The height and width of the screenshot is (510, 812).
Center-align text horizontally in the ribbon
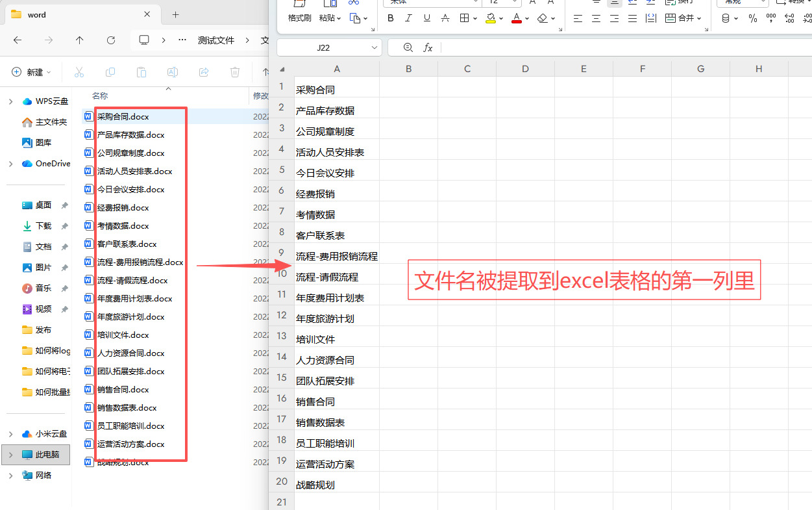[597, 18]
